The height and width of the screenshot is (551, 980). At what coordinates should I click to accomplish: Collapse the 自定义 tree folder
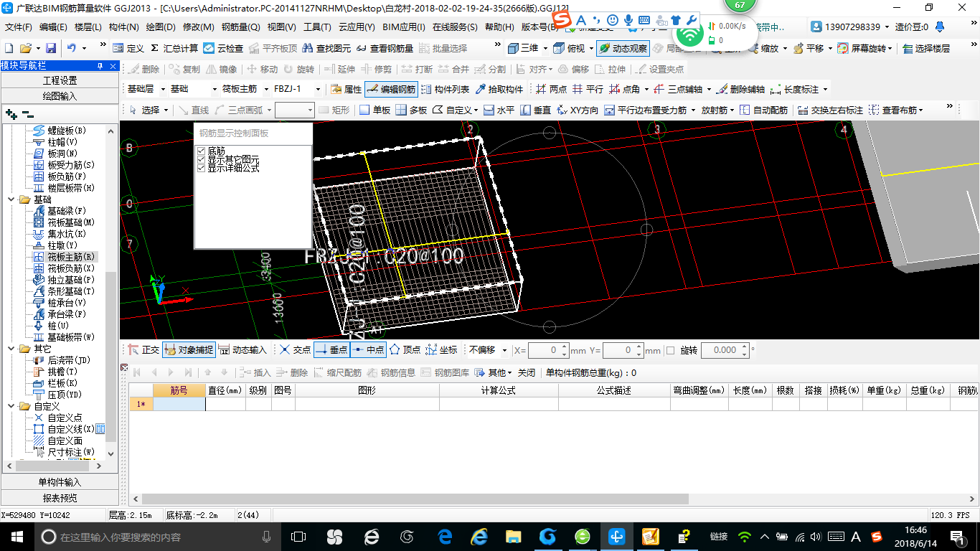coord(11,406)
